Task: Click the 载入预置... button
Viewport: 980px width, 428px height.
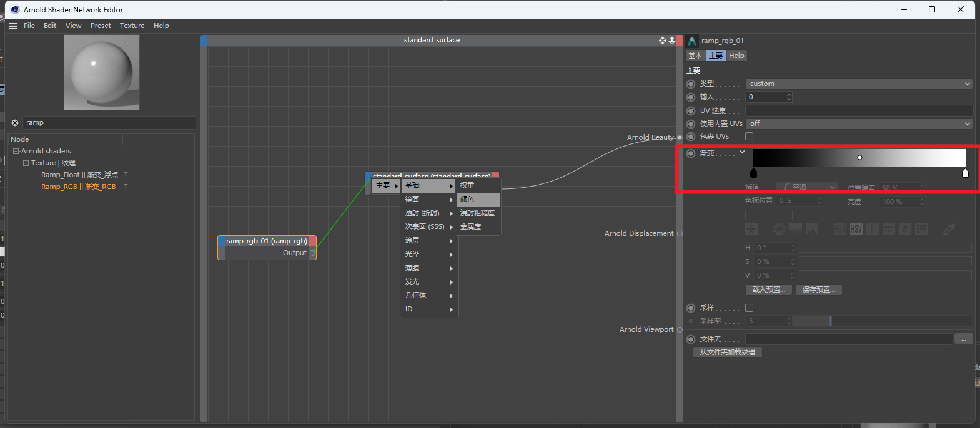Action: [769, 289]
